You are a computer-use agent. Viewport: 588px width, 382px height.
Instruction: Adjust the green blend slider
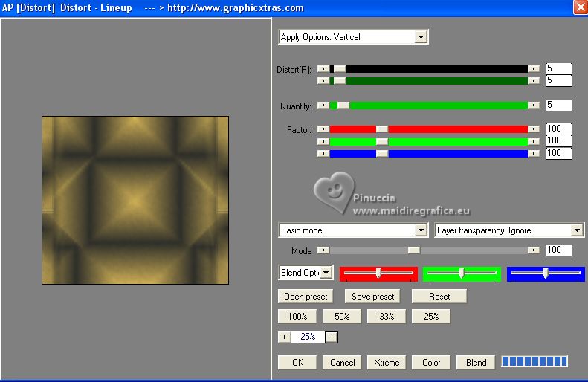point(462,273)
